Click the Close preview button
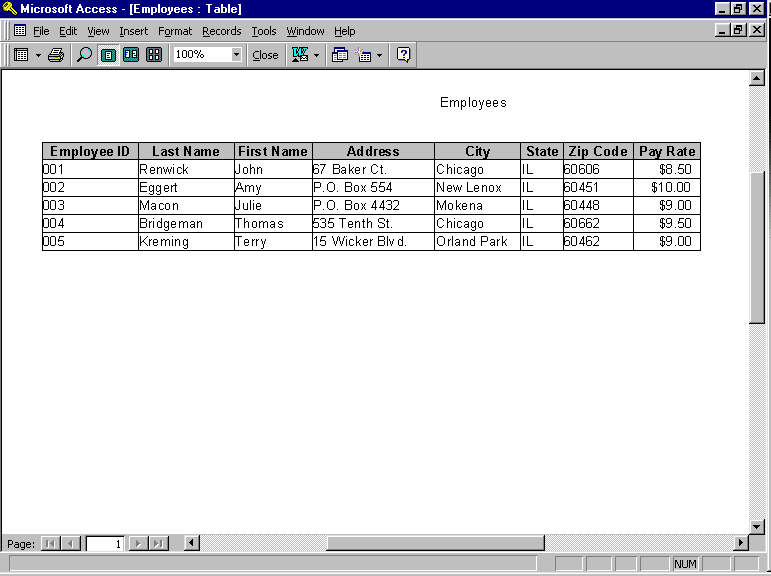The width and height of the screenshot is (771, 576). coord(265,55)
